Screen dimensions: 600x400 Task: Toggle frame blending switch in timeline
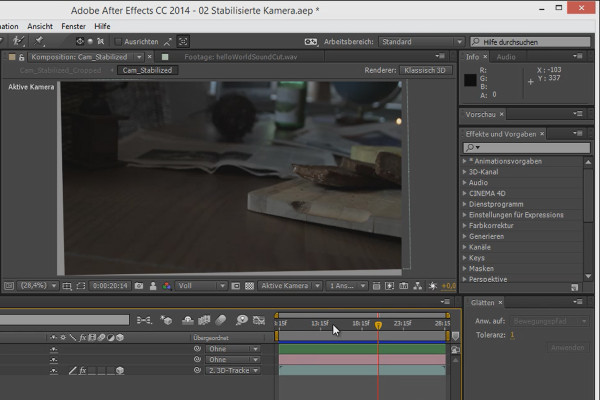pyautogui.click(x=204, y=320)
